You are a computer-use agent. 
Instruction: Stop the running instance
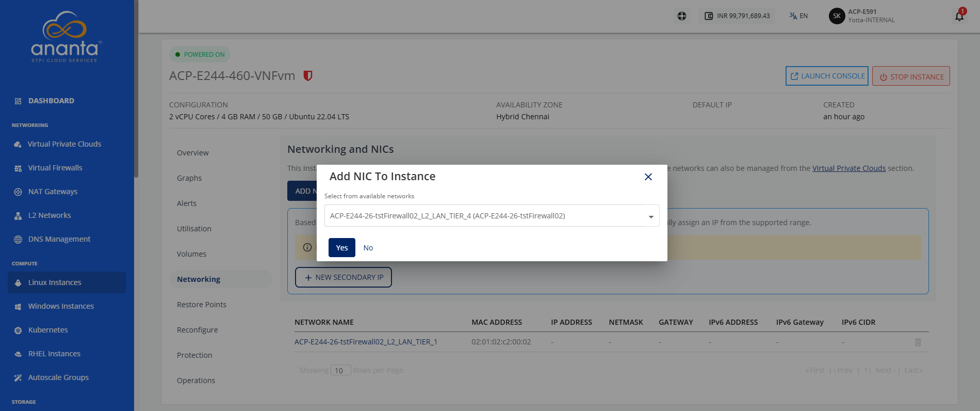point(911,76)
